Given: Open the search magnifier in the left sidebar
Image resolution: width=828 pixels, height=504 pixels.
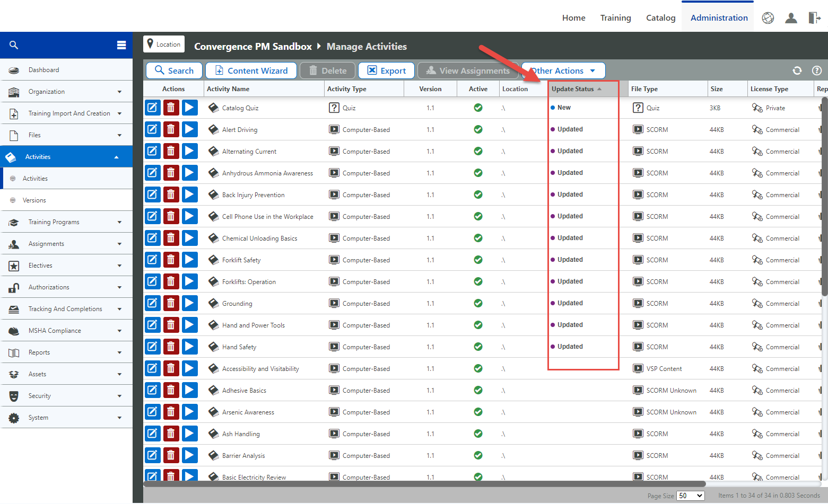Looking at the screenshot, I should click(x=14, y=45).
